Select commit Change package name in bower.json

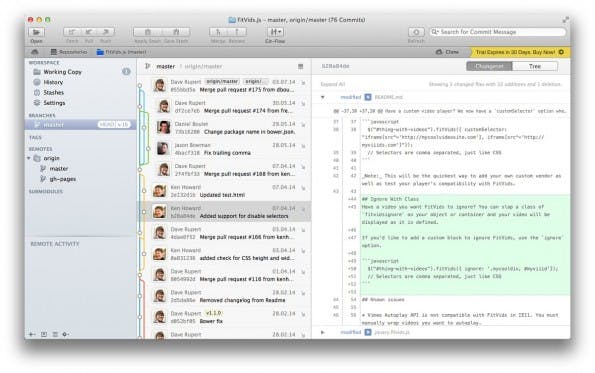(x=224, y=128)
